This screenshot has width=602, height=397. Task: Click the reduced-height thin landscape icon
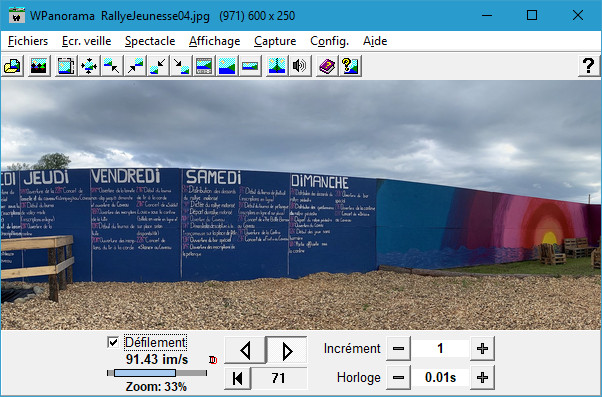click(x=250, y=66)
